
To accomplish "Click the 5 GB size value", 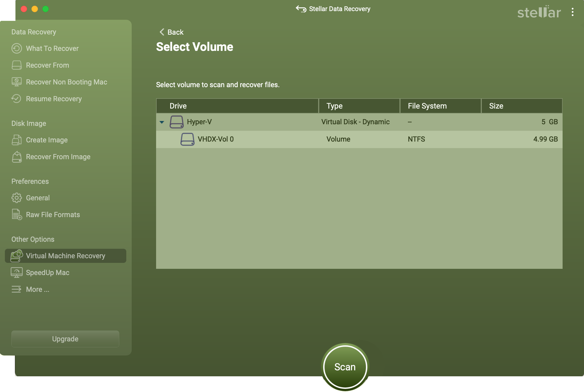I will click(x=550, y=122).
